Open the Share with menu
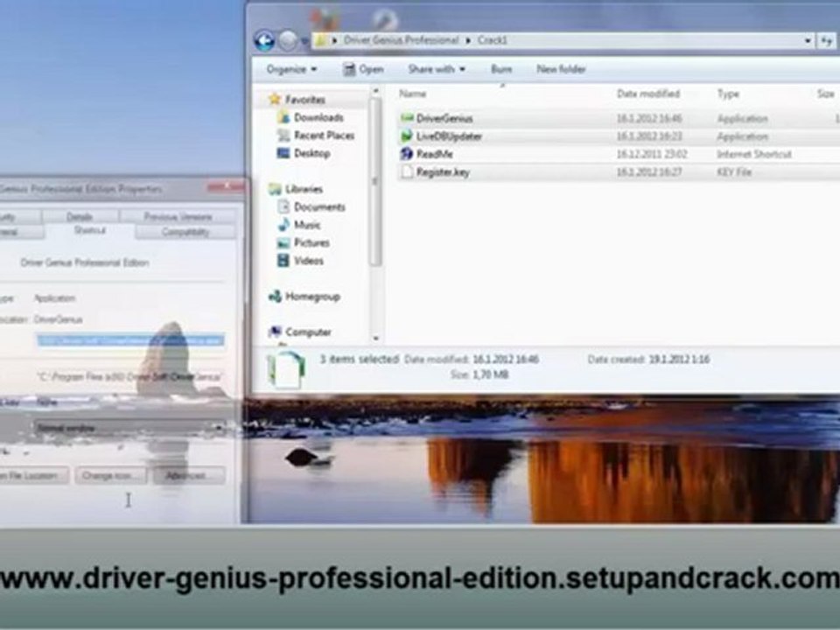 coord(436,69)
